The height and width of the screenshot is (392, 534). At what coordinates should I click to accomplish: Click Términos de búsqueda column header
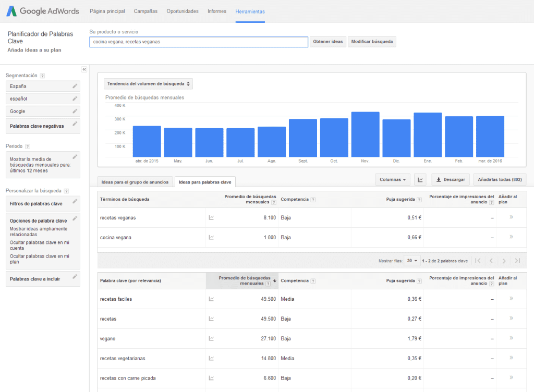(125, 200)
